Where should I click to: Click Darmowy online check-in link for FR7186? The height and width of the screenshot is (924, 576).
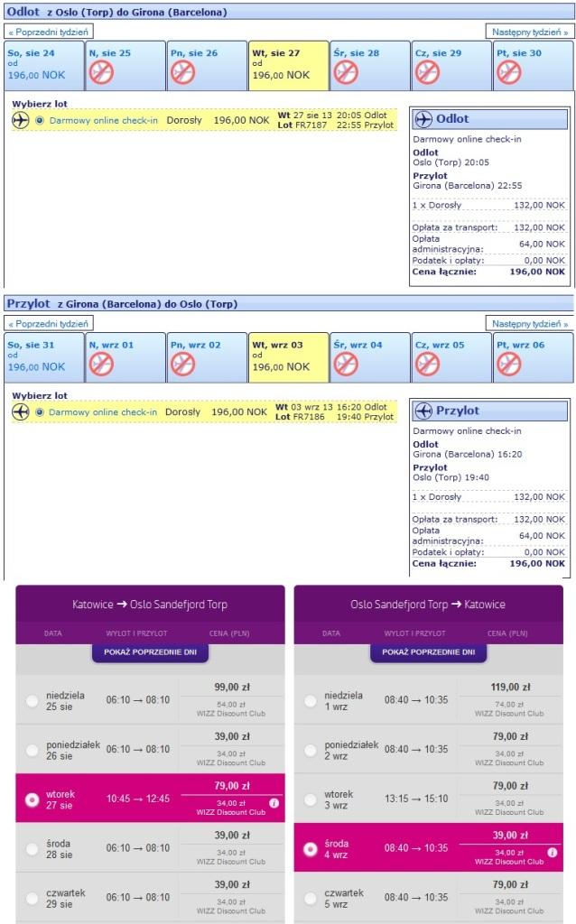[103, 411]
